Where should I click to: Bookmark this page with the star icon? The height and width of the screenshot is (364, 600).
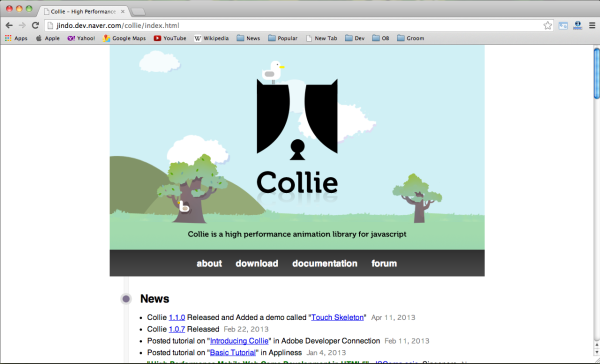[548, 26]
